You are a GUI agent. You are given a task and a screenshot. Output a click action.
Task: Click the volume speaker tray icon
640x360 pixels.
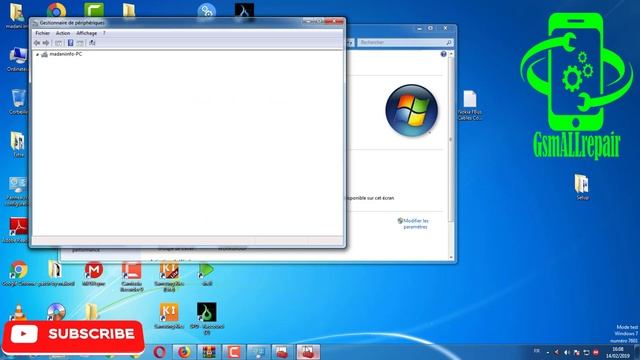pos(567,352)
